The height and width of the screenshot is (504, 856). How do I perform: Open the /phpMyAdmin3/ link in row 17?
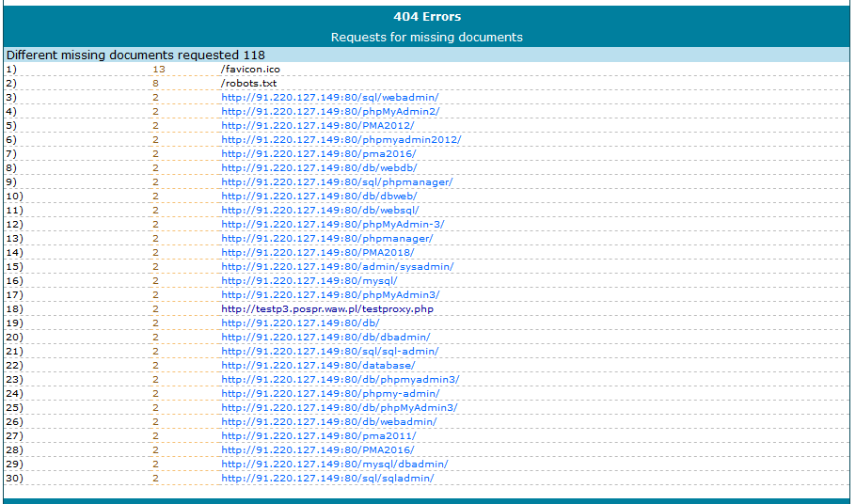[x=330, y=295]
